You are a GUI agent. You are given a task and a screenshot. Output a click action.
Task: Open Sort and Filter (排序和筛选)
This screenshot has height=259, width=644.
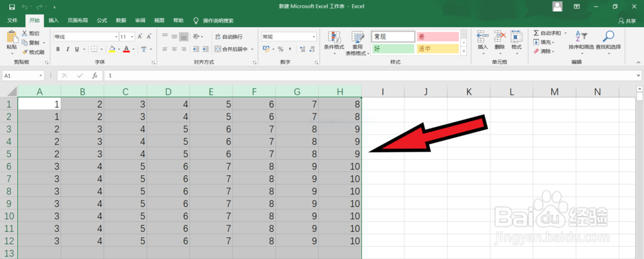coord(581,43)
